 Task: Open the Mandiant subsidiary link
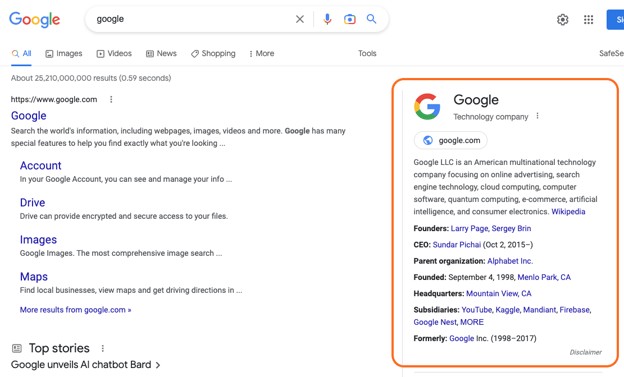tap(539, 310)
